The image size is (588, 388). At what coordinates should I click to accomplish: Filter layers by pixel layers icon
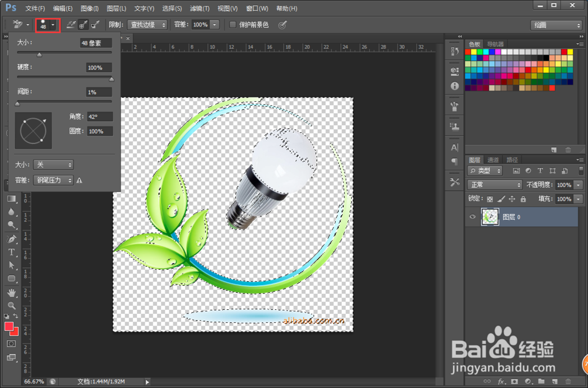point(516,170)
